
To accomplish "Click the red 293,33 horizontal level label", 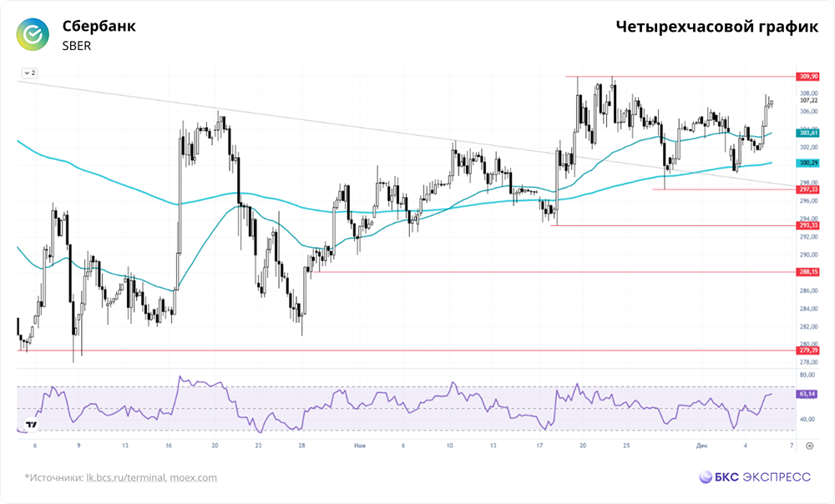I will click(807, 225).
